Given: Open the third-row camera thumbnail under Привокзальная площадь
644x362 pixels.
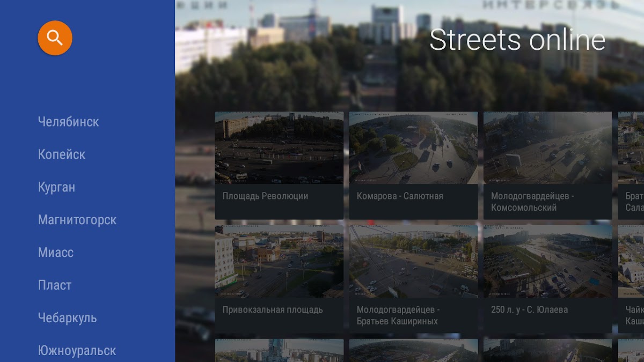Looking at the screenshot, I should 279,350.
